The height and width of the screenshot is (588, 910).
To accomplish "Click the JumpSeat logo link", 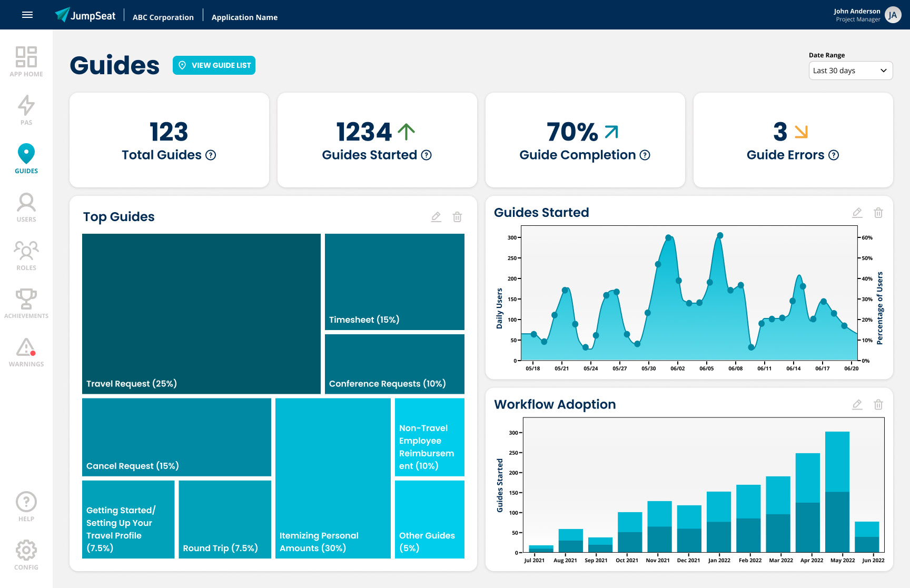I will point(85,15).
